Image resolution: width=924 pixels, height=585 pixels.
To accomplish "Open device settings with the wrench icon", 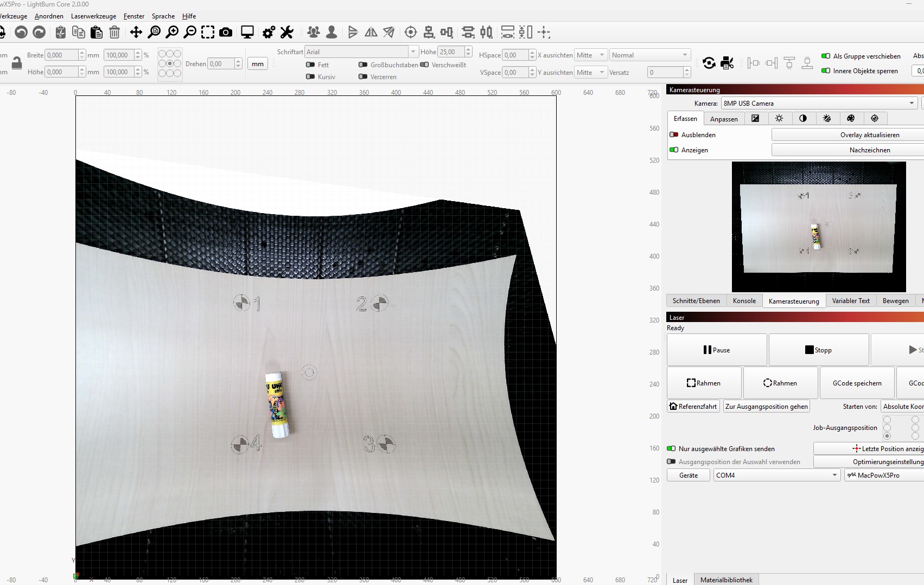I will (287, 33).
